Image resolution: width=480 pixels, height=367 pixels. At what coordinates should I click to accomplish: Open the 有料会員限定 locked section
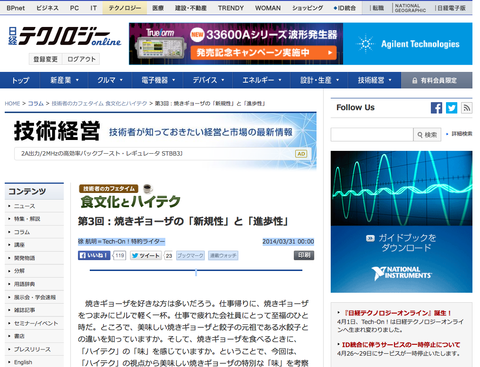tap(437, 80)
